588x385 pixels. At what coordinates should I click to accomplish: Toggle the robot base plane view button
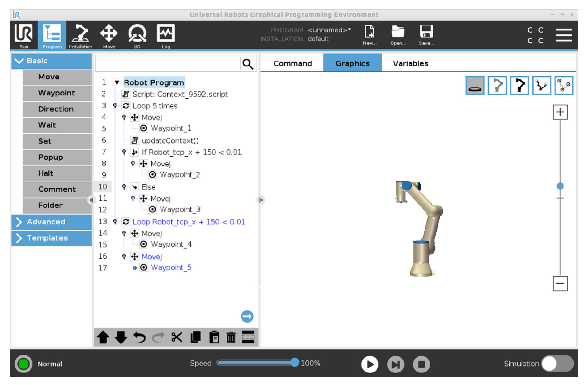[475, 86]
